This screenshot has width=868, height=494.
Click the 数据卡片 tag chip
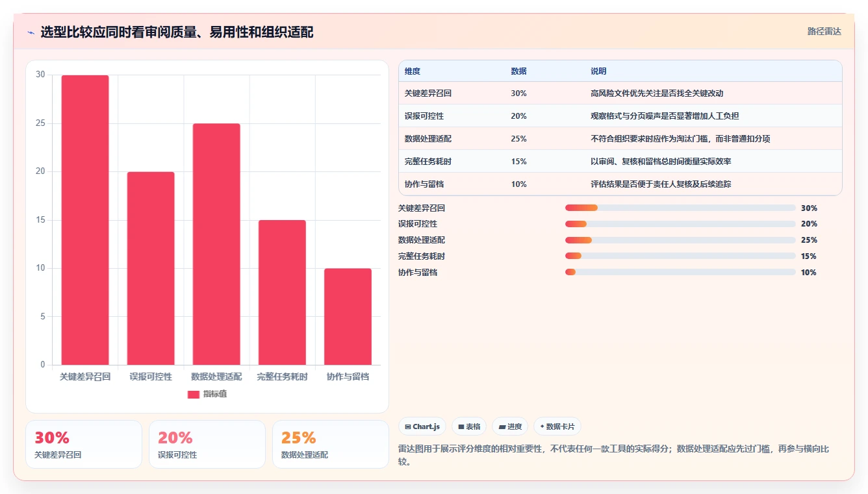(557, 426)
